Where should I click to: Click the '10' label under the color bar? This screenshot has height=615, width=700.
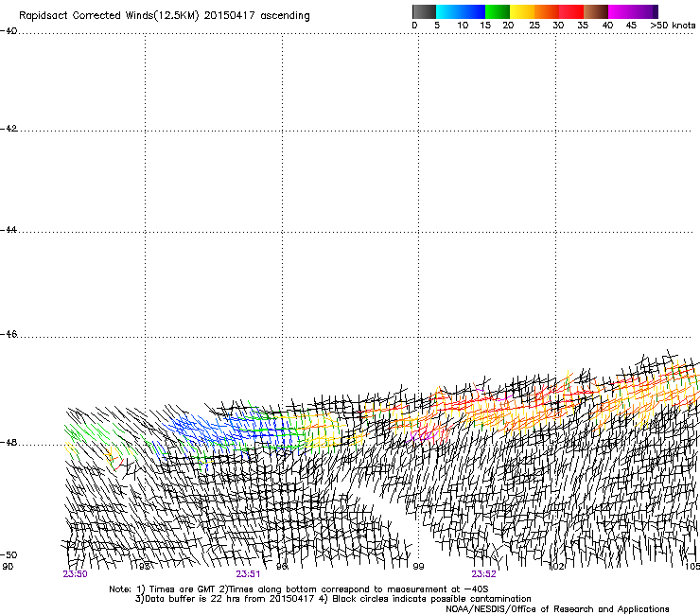[x=463, y=26]
